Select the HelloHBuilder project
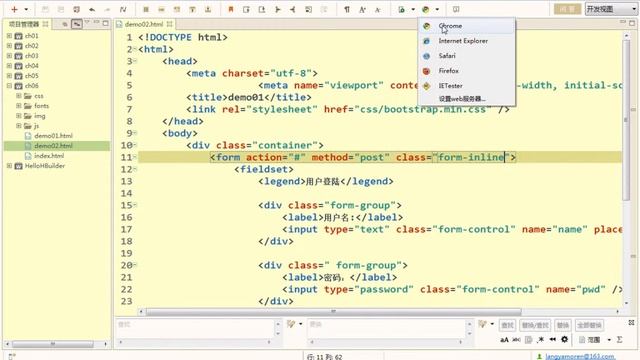The width and height of the screenshot is (640, 360). tap(44, 166)
